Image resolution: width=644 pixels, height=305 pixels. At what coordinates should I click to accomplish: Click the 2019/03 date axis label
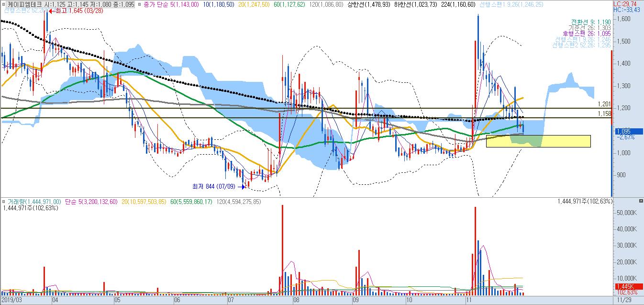pyautogui.click(x=11, y=300)
